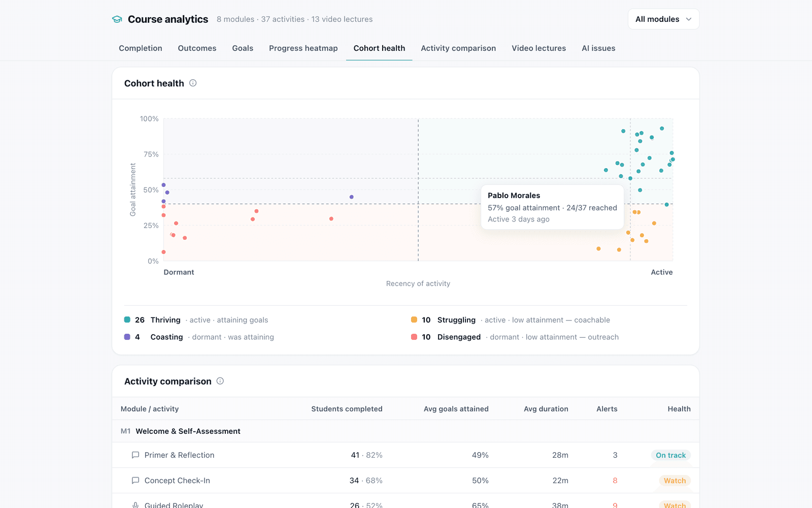The image size is (812, 508).
Task: Click the teal Thriving legend swatch
Action: point(127,320)
